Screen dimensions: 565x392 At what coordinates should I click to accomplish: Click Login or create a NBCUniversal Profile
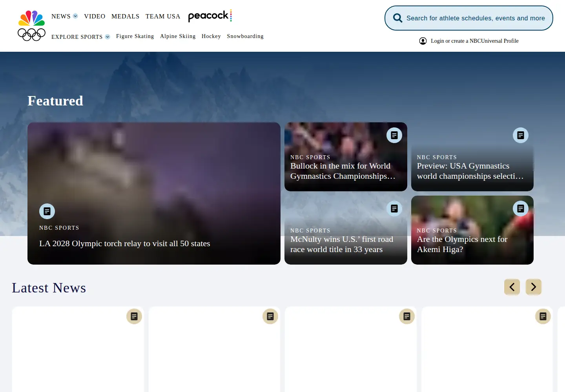[474, 41]
